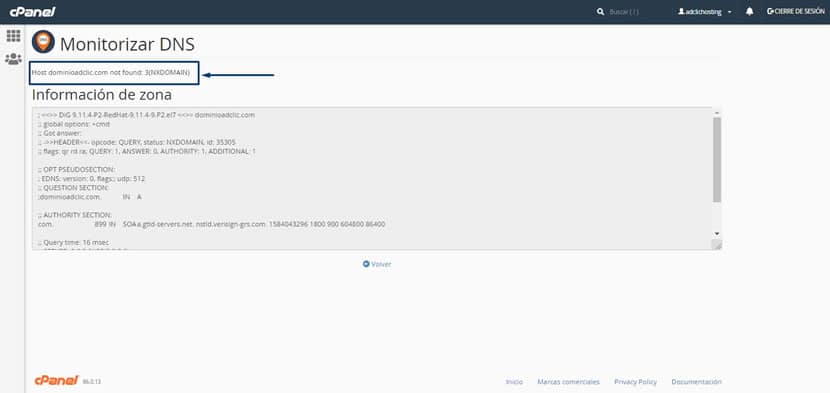Viewport: 830px width, 393px height.
Task: Click the textarea scroll up arrow
Action: (x=717, y=113)
